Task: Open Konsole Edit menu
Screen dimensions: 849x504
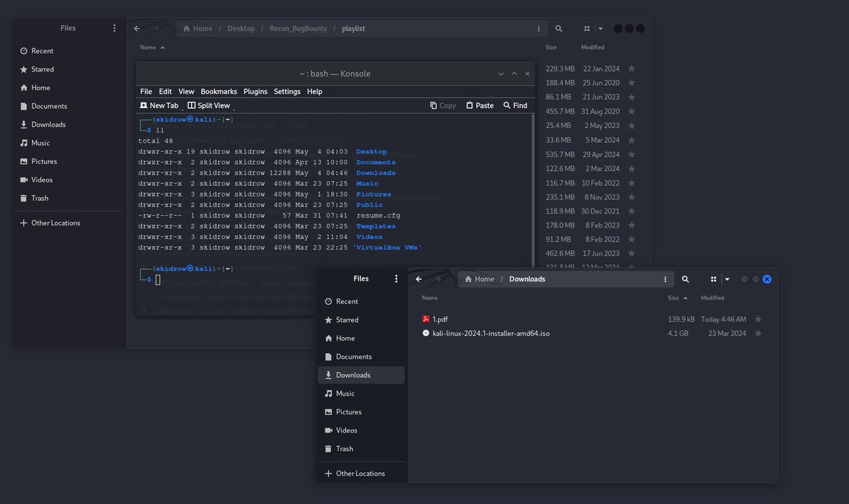Action: coord(166,91)
